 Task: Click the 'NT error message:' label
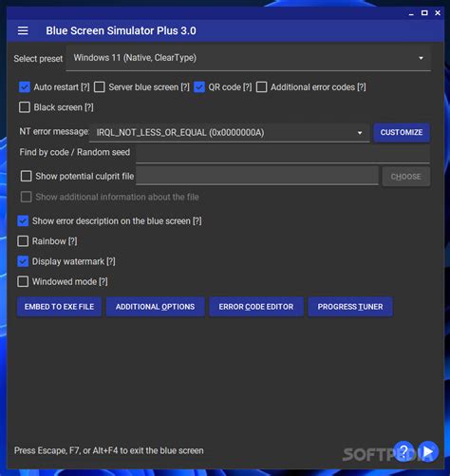[x=54, y=131]
